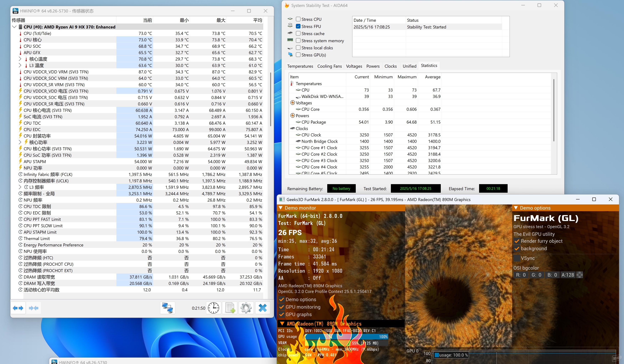Click the A:128 alpha value field
This screenshot has width=624, height=364.
click(x=568, y=275)
